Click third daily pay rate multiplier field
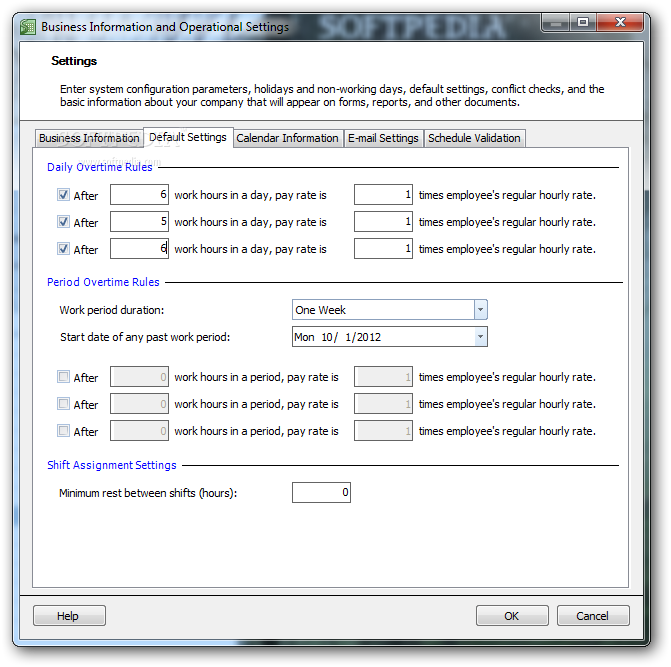The image size is (671, 667). coord(383,249)
